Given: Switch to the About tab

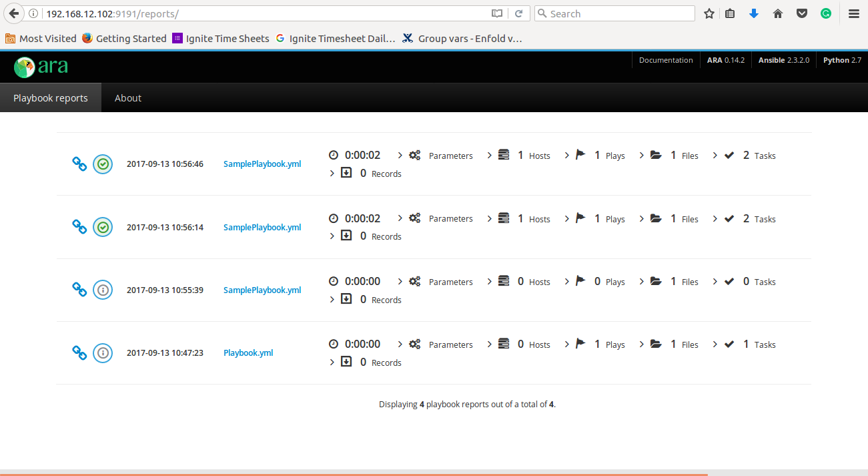Looking at the screenshot, I should [128, 97].
